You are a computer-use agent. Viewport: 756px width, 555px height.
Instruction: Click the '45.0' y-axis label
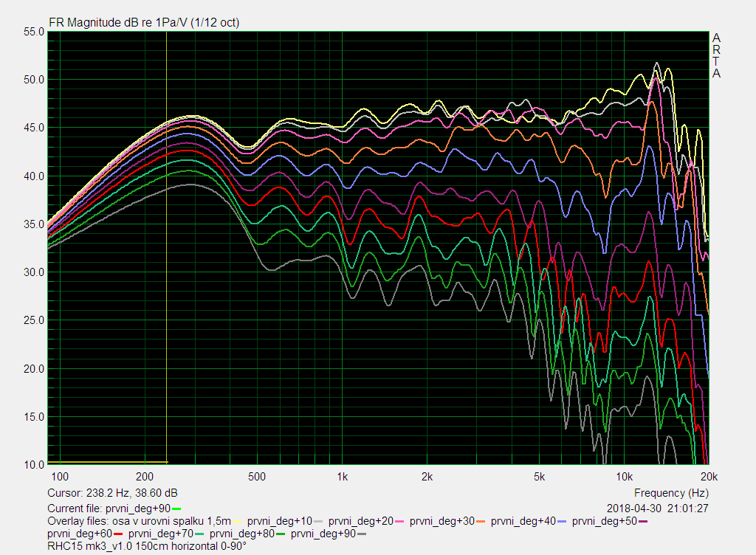pyautogui.click(x=34, y=128)
